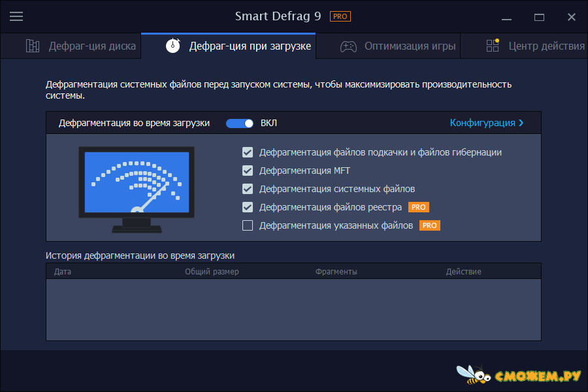Uncheck Дефрагментация файлов реестра checkbox
Viewport: 588px width, 392px height.
point(248,207)
